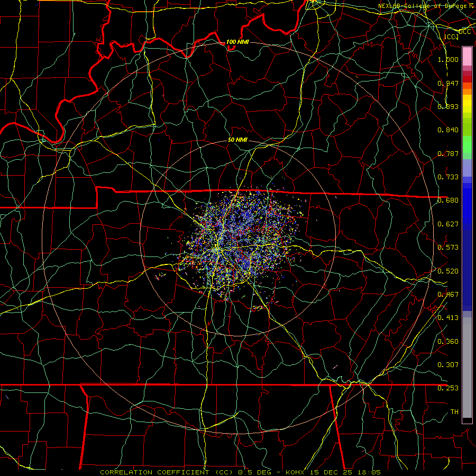Click the 0.5 DEG elevation text in the caption
Screen dimensions: 476x476
click(254, 472)
